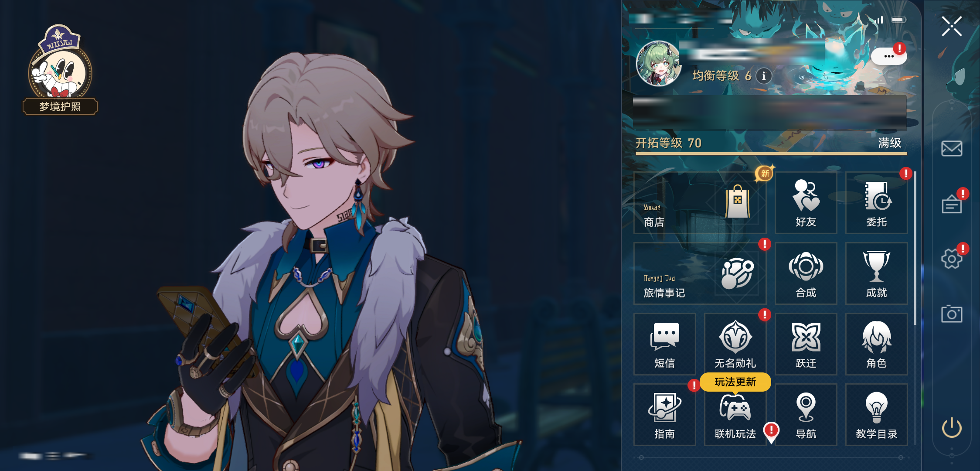Open 联机玩法 multiplayer mode

click(735, 415)
